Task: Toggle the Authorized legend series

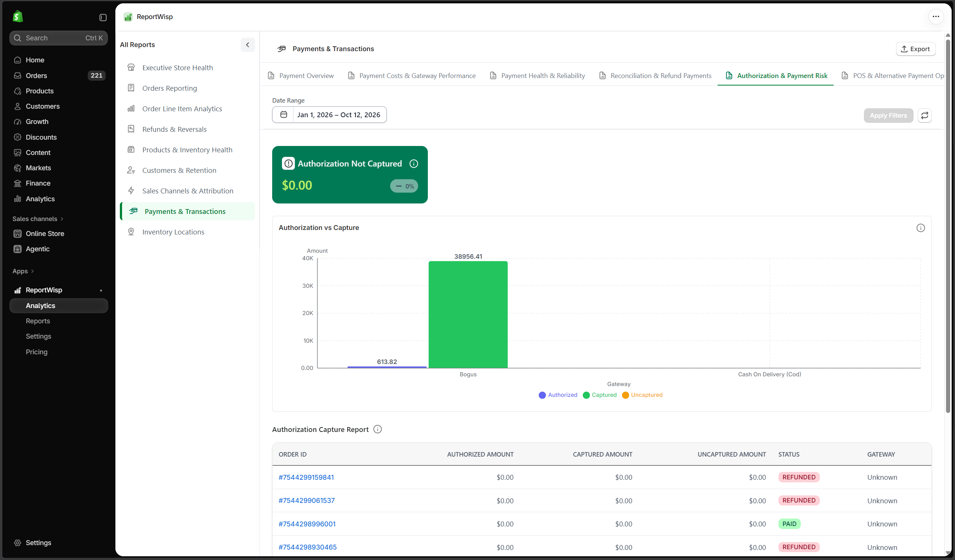Action: coord(558,395)
